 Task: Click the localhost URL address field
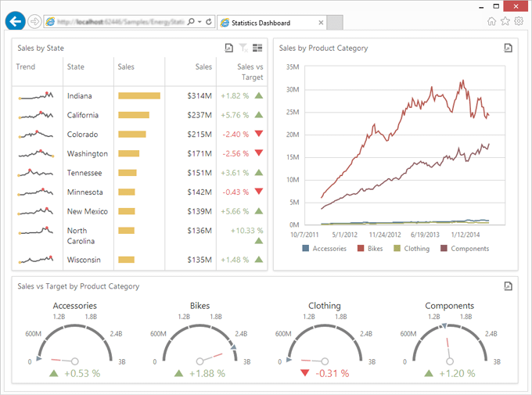coord(117,23)
